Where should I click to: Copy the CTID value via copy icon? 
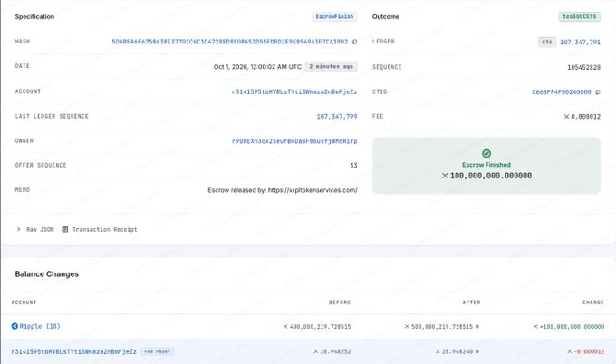pos(598,92)
